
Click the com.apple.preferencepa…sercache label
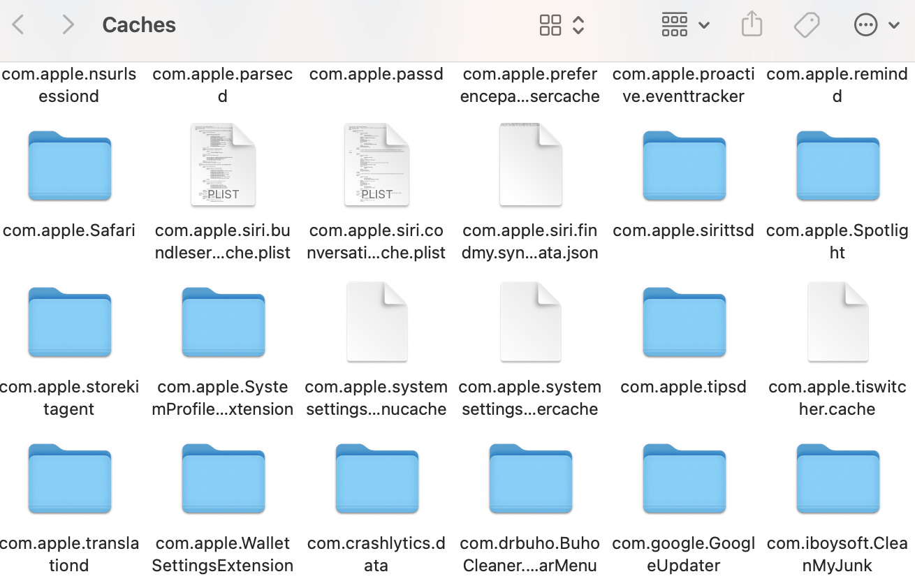click(x=530, y=85)
